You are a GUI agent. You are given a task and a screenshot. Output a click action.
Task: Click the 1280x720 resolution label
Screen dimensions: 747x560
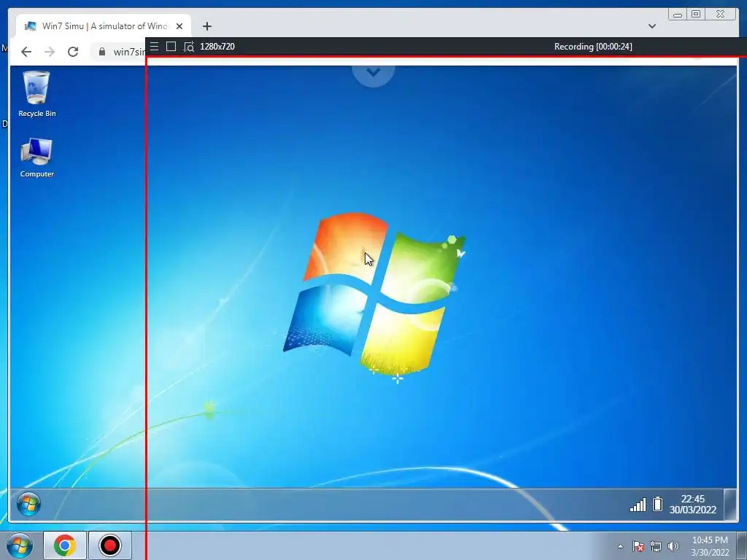click(x=217, y=46)
